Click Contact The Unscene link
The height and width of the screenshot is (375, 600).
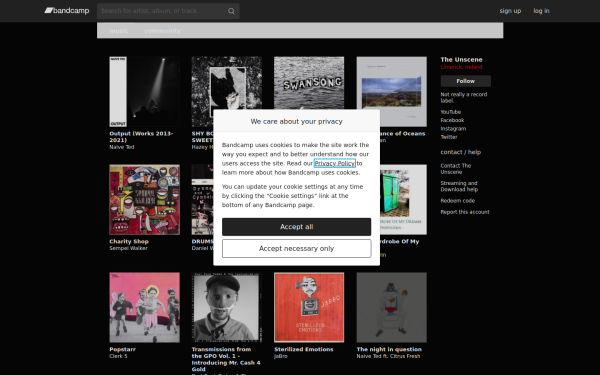click(455, 169)
